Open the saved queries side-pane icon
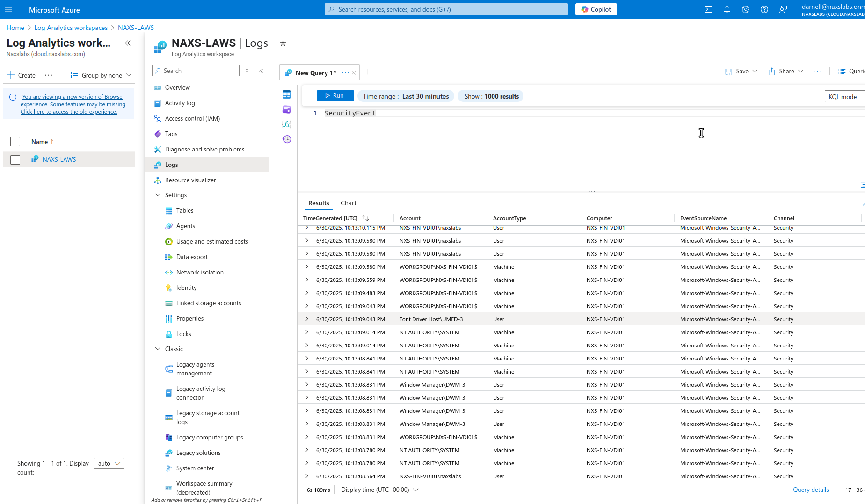 tap(287, 109)
